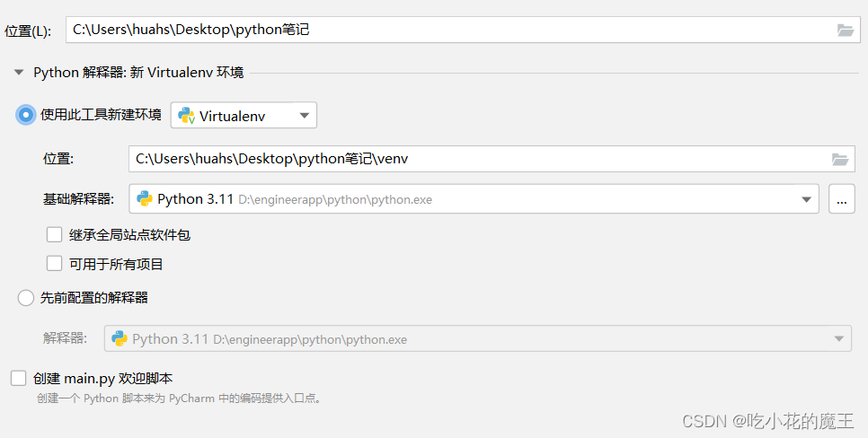
Task: Select new environment using tool radio button
Action: pos(25,115)
